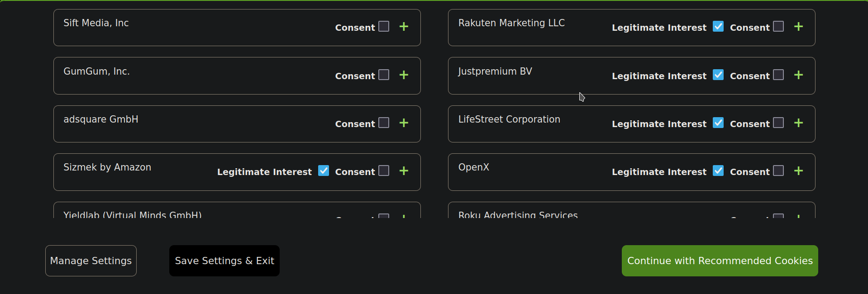This screenshot has height=294, width=868.
Task: Expand GumGum, Inc. vendor details
Action: (x=404, y=75)
